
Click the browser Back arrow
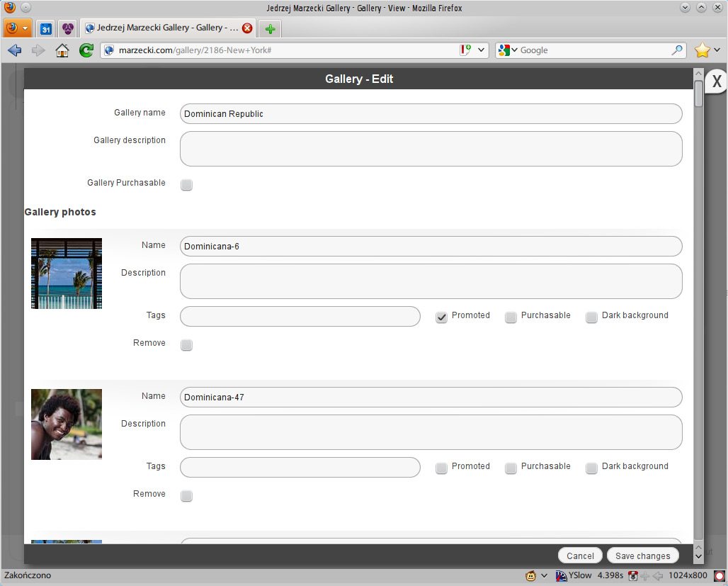[x=14, y=50]
